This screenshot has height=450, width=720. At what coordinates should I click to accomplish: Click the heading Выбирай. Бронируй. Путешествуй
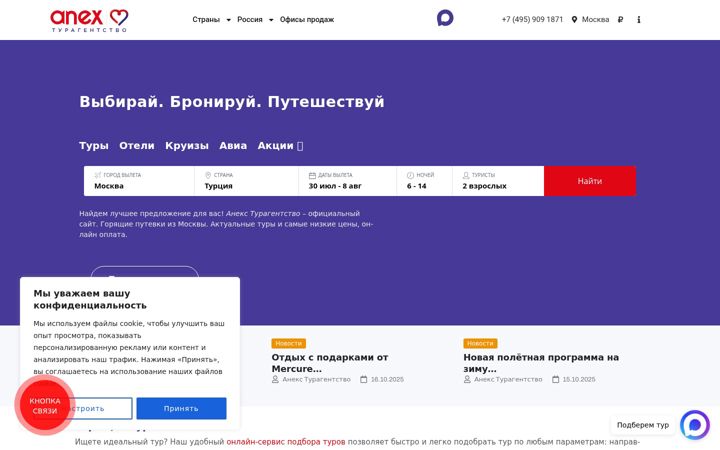click(x=232, y=101)
